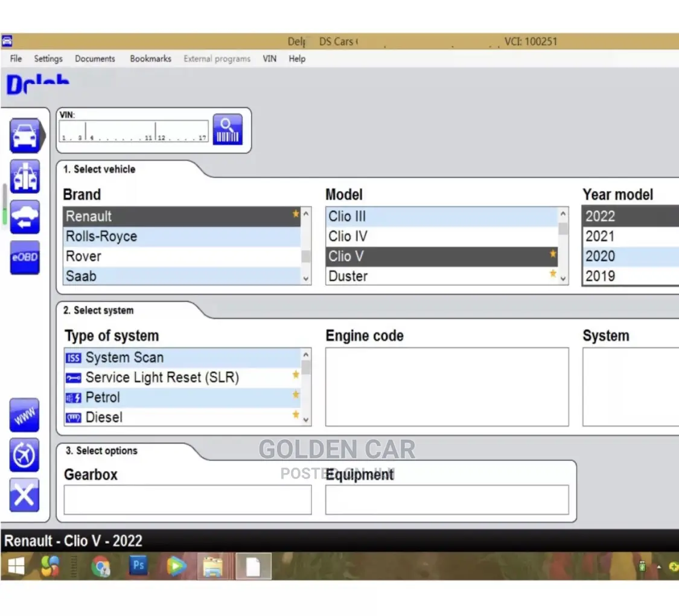The width and height of the screenshot is (679, 616).
Task: Toggle the favorite star next to Renault
Action: coord(295,213)
